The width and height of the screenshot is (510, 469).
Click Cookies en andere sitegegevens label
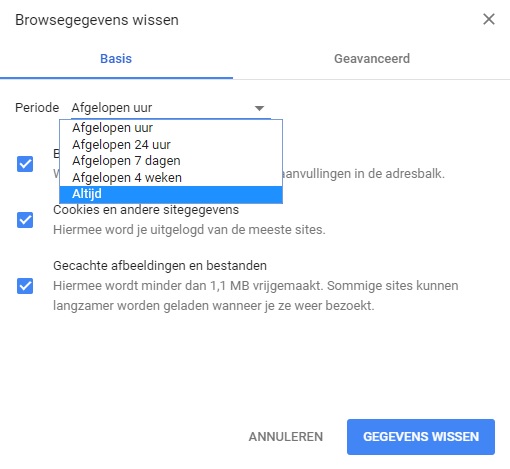pos(146,210)
